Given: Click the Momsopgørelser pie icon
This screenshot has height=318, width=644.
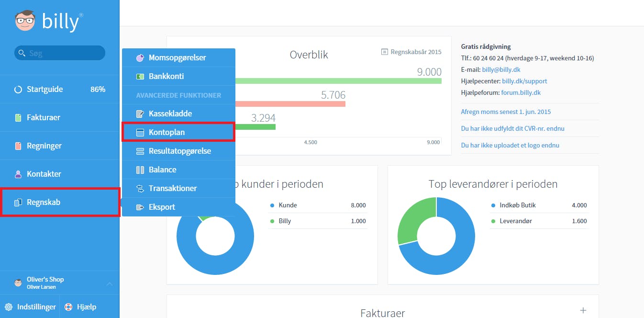Looking at the screenshot, I should [140, 58].
